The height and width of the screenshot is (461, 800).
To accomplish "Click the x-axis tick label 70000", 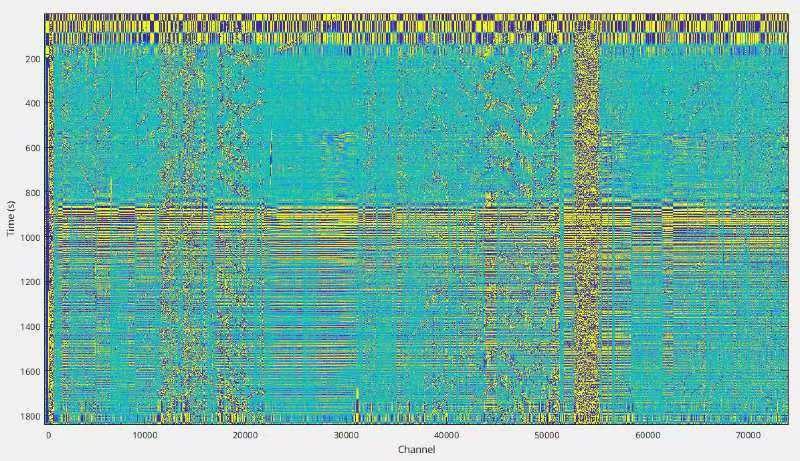I will (748, 435).
